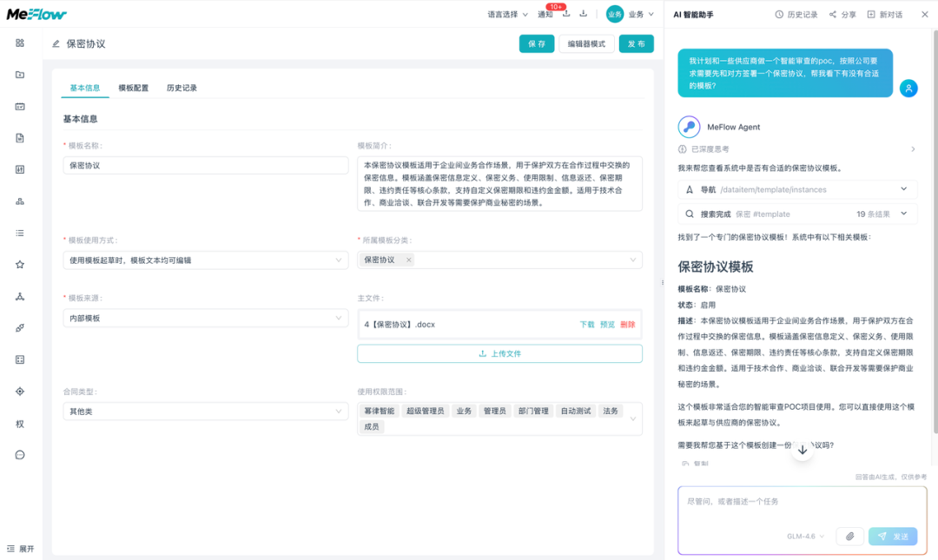Open 通知 notifications with 10+ badge
The height and width of the screenshot is (560, 938).
[545, 15]
